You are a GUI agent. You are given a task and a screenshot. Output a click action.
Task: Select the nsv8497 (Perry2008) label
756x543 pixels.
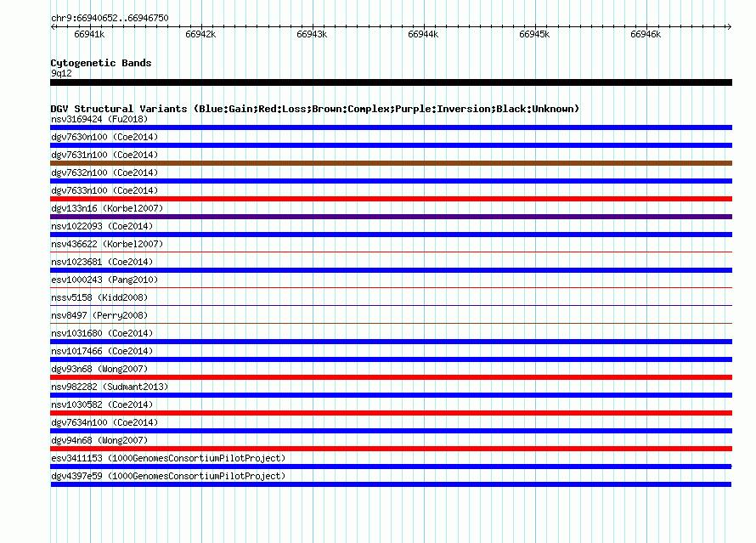click(x=99, y=315)
